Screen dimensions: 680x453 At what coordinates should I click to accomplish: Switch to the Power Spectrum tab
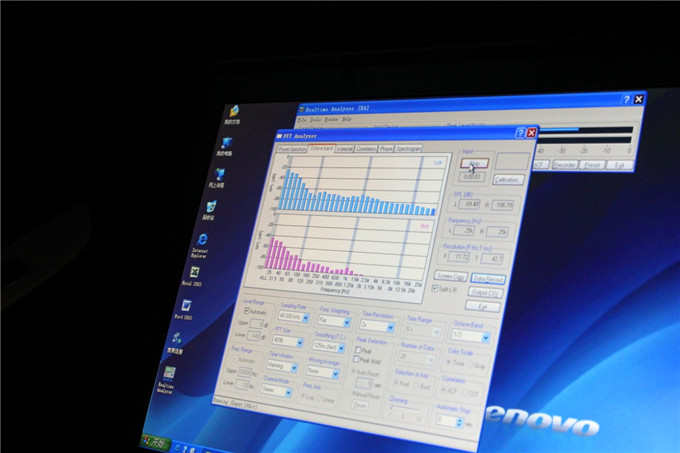(292, 149)
